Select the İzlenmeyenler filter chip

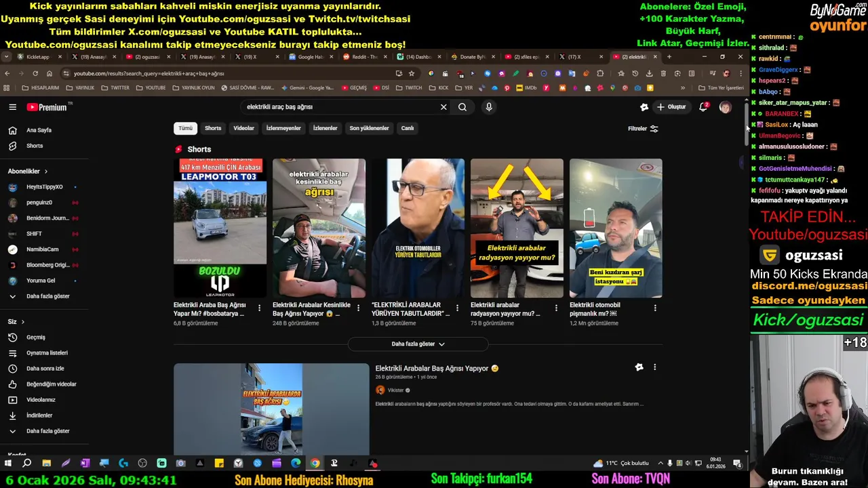click(x=283, y=128)
